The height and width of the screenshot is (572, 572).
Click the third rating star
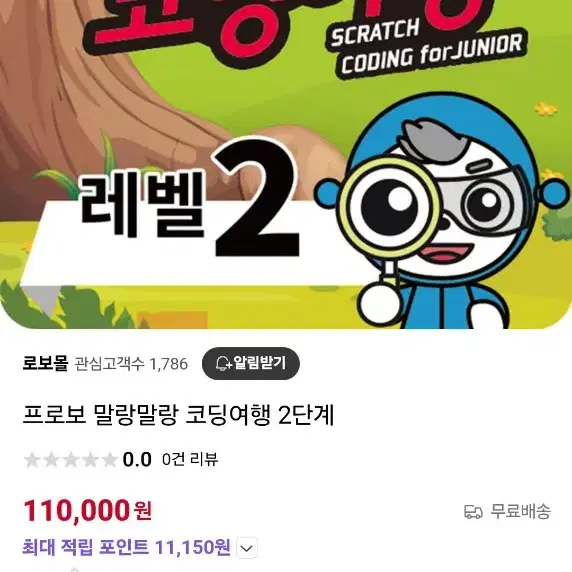click(x=71, y=460)
